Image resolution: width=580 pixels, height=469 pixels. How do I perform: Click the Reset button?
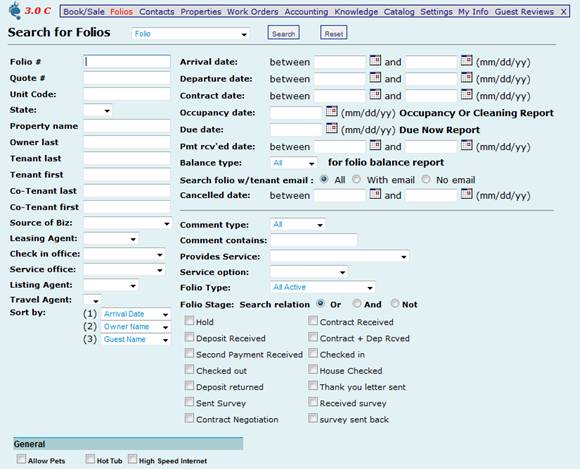(x=334, y=33)
